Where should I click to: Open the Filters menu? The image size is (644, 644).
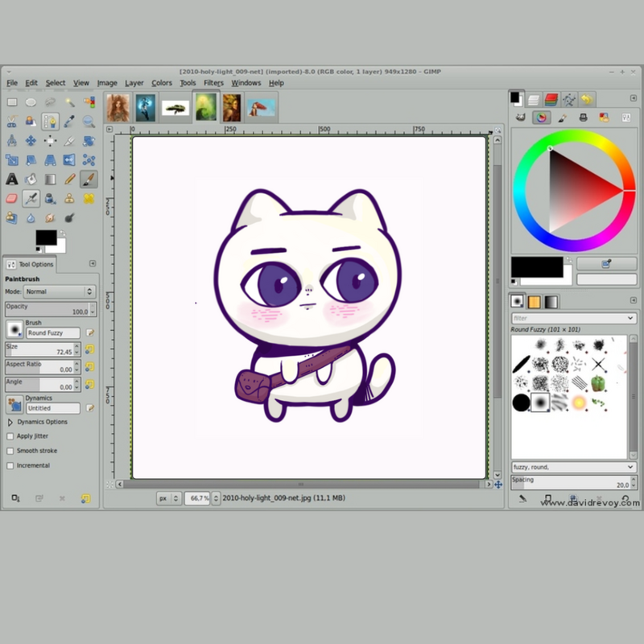click(x=213, y=83)
